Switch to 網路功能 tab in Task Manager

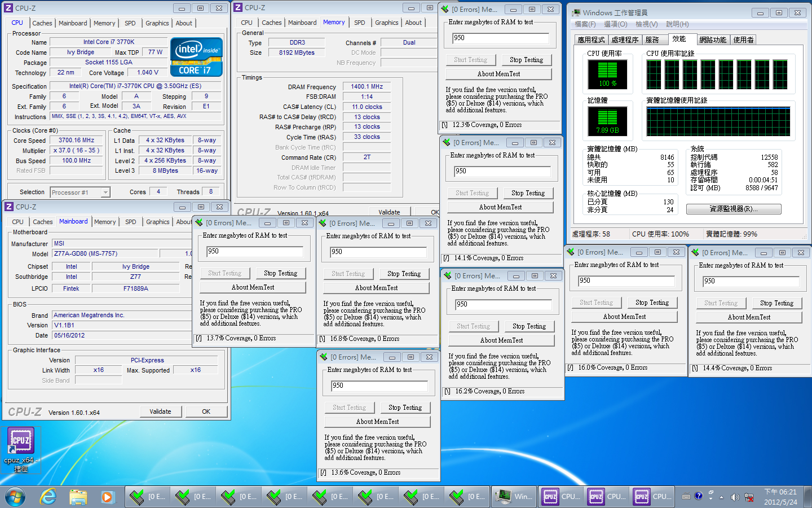(x=713, y=40)
